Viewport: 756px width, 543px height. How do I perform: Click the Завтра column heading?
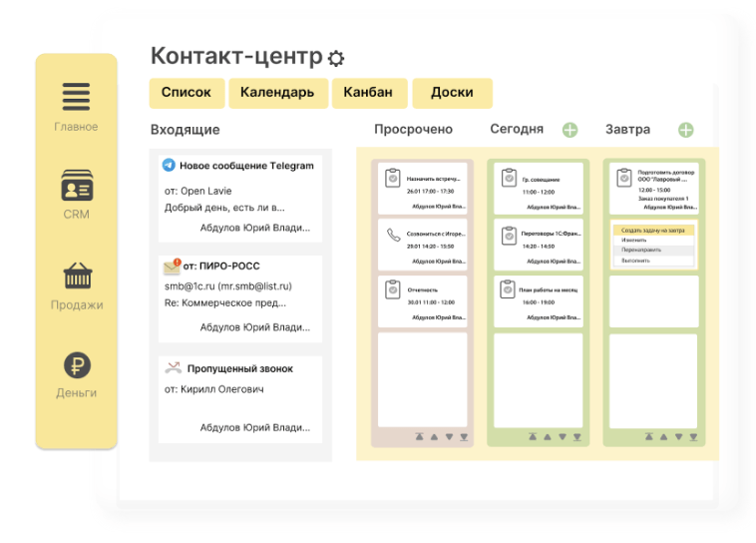coord(627,130)
